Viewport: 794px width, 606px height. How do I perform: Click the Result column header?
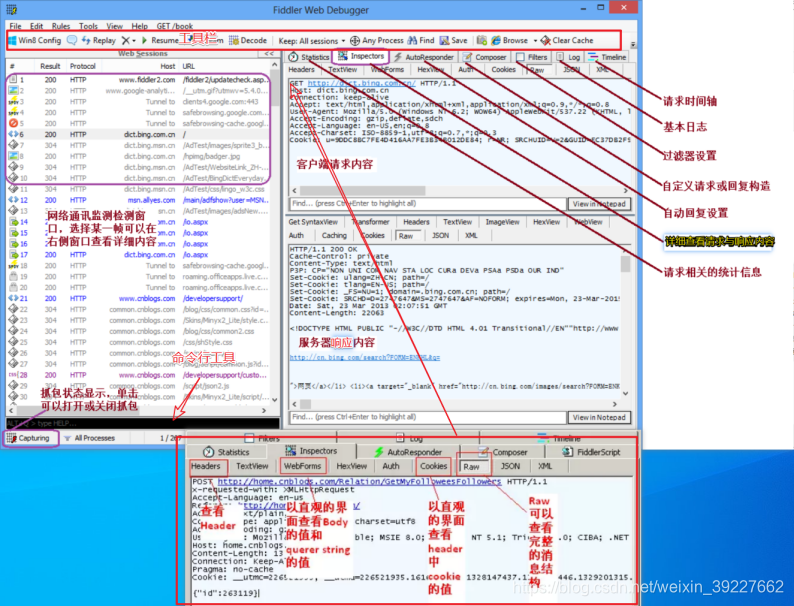click(50, 66)
